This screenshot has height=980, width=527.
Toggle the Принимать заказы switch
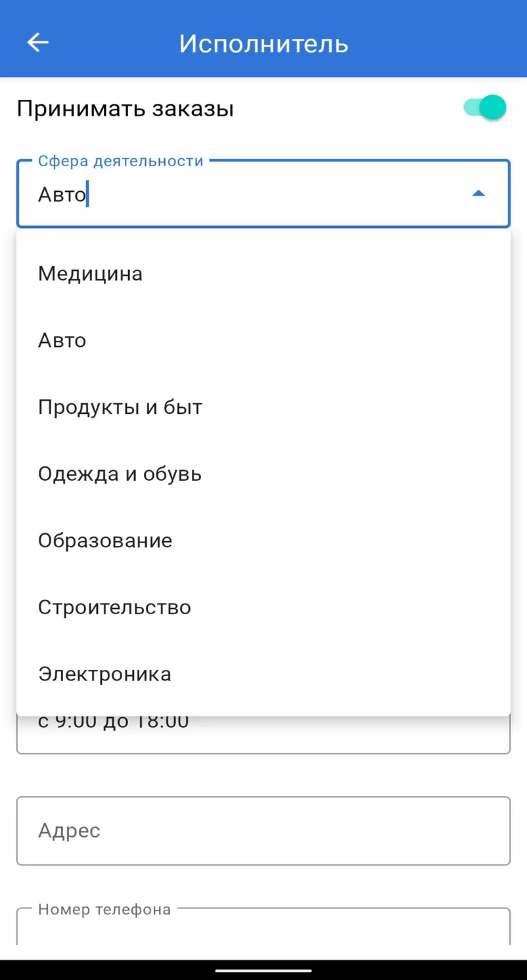click(x=486, y=108)
